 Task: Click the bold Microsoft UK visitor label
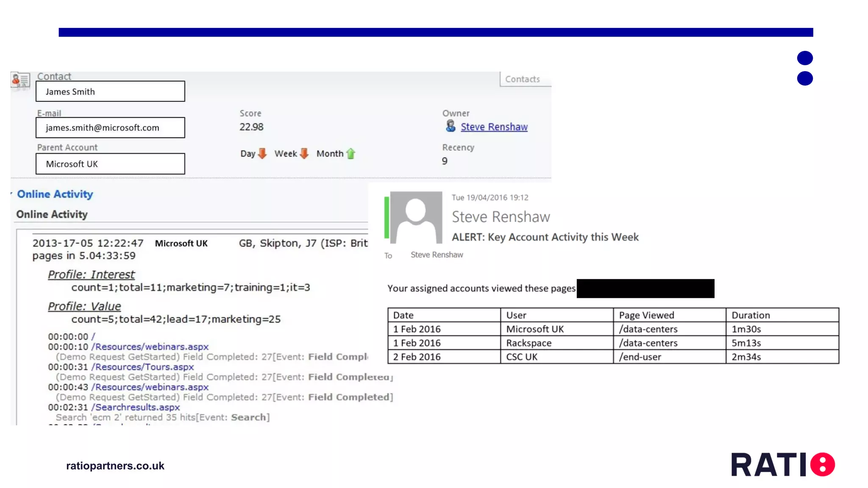click(181, 244)
